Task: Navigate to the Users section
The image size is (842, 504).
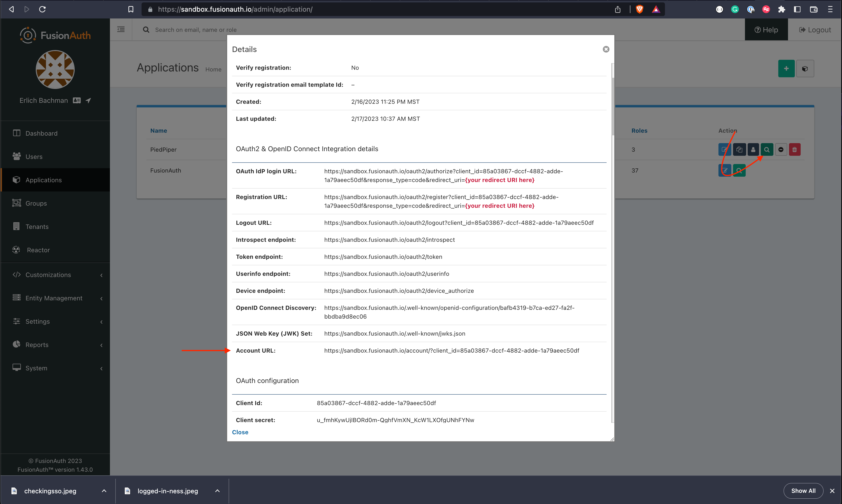Action: tap(34, 156)
